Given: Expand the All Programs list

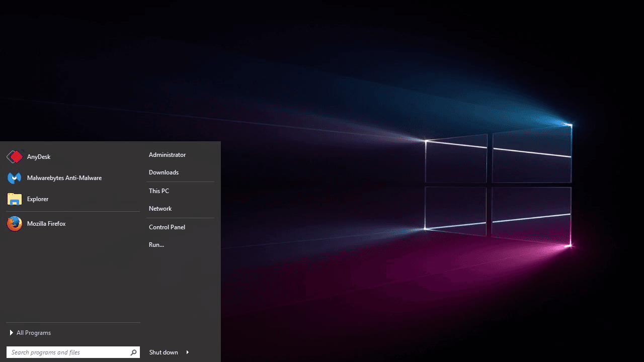Looking at the screenshot, I should 34,332.
